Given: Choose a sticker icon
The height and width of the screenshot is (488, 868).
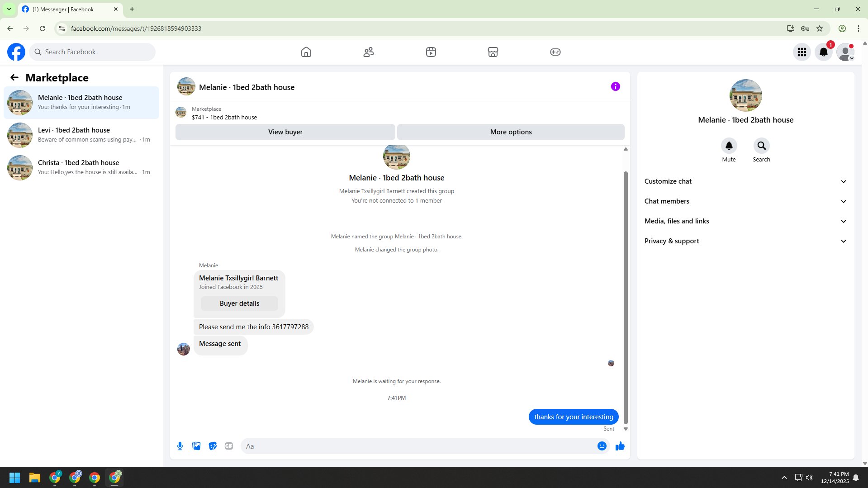Looking at the screenshot, I should (213, 446).
